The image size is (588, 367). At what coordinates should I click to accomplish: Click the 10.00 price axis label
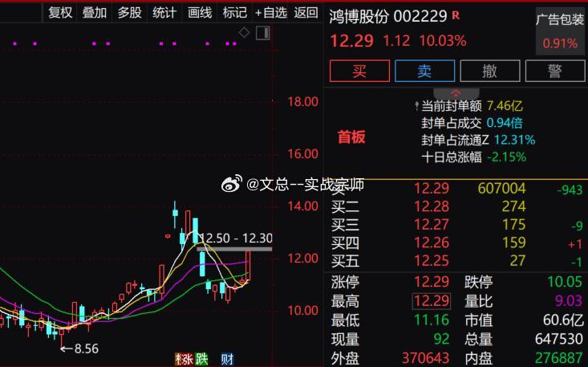tap(303, 310)
